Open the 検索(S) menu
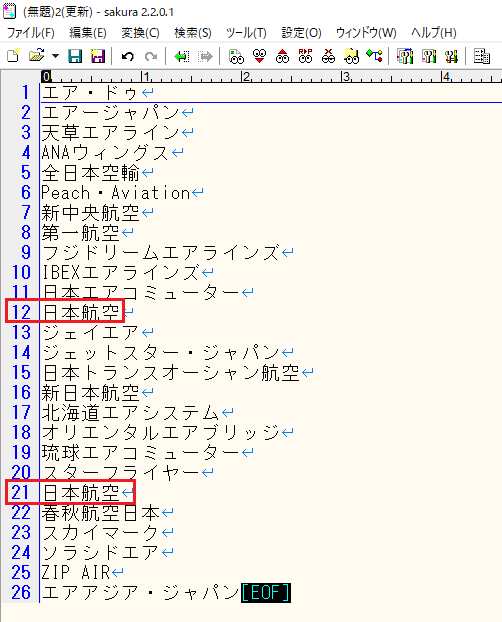Viewport: 502px width, 622px height. point(193,33)
